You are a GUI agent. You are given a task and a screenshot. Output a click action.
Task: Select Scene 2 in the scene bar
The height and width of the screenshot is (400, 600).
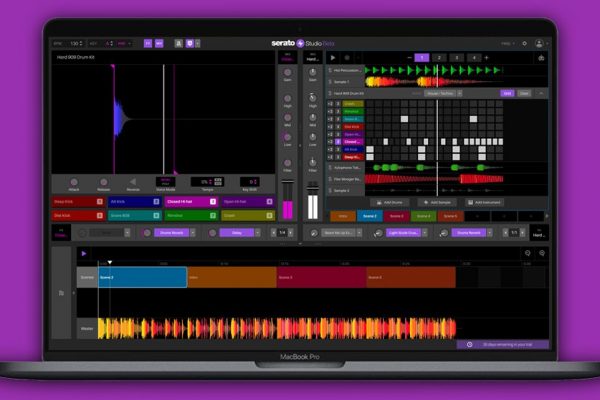click(x=370, y=216)
